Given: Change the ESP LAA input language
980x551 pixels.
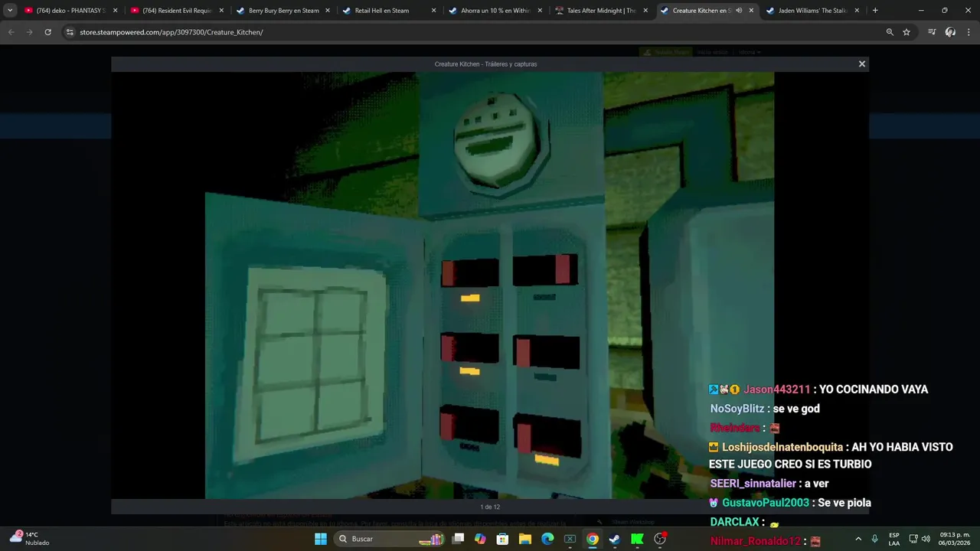Looking at the screenshot, I should [894, 539].
